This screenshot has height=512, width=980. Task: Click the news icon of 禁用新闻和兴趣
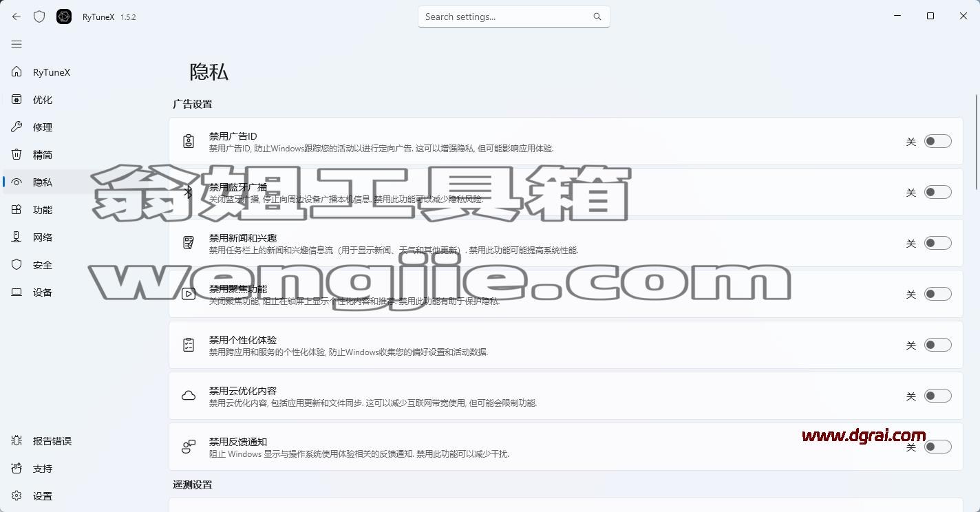pyautogui.click(x=189, y=243)
